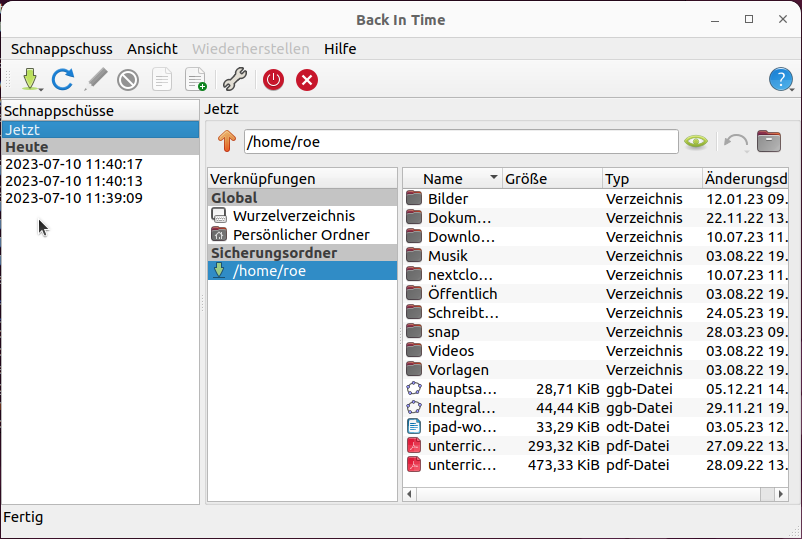Toggle hidden files with the eye icon

click(696, 142)
